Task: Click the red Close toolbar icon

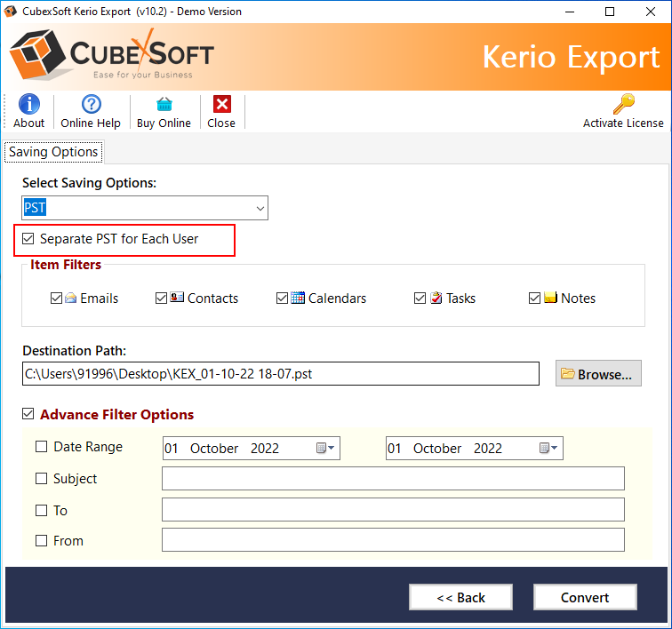Action: (x=221, y=104)
